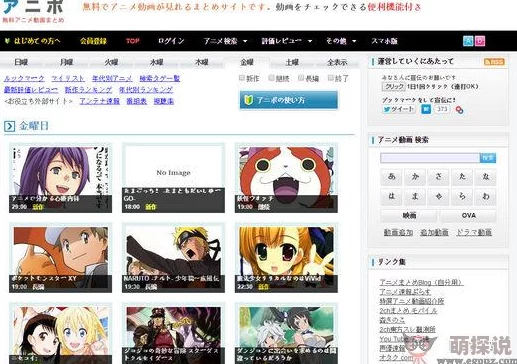Open the 番組表 link
Viewport: 517px width, 364px height.
coord(137,101)
